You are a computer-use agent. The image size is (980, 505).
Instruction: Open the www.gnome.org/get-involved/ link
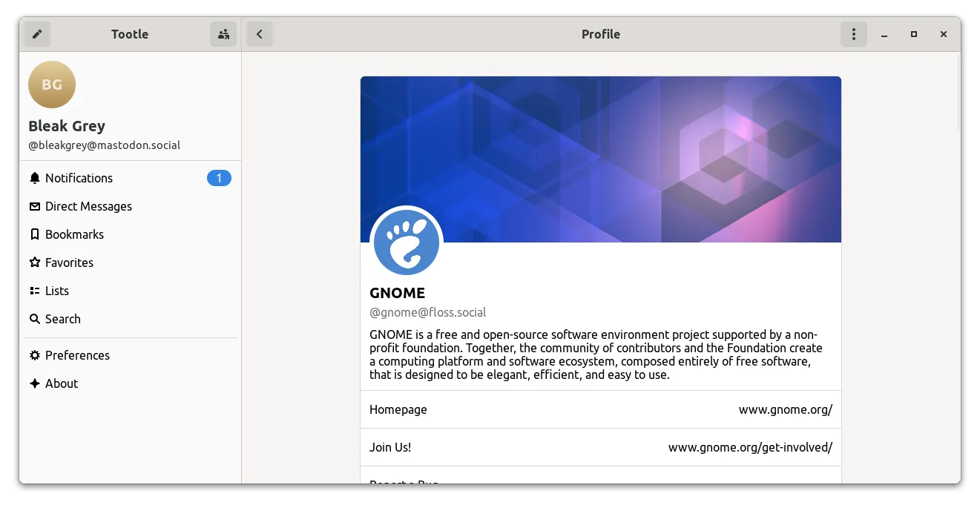(750, 447)
